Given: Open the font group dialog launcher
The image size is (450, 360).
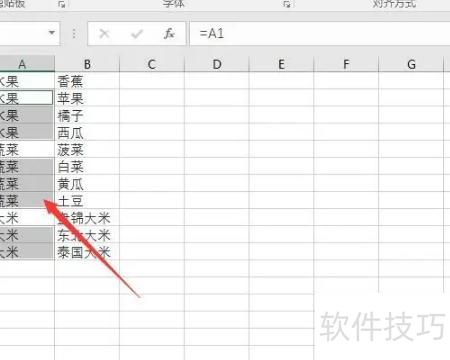Looking at the screenshot, I should (287, 4).
